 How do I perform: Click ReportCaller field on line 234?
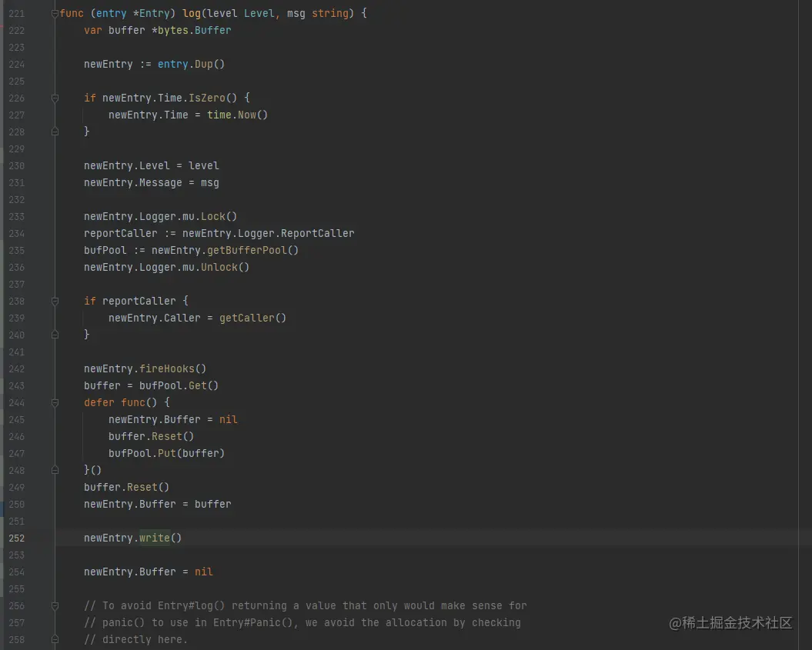[317, 233]
